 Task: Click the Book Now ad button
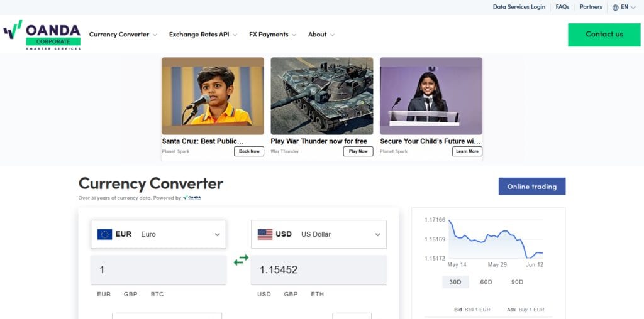(249, 151)
